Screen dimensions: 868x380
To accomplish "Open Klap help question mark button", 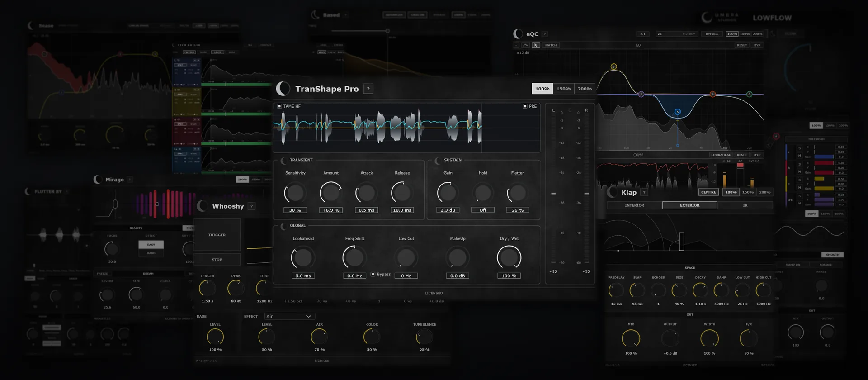I will pyautogui.click(x=645, y=192).
